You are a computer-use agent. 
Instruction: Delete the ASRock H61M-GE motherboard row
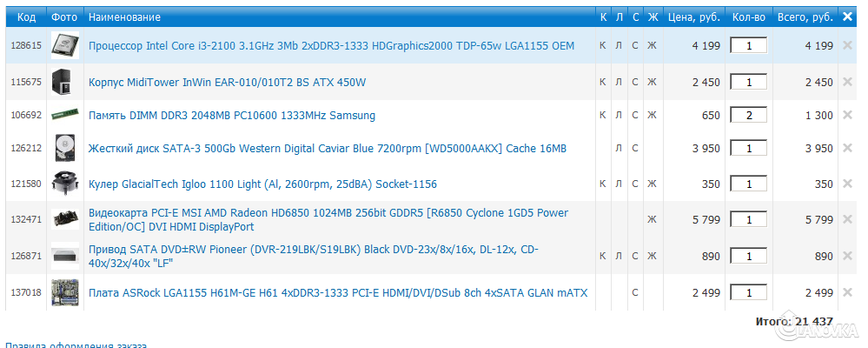pyautogui.click(x=847, y=292)
